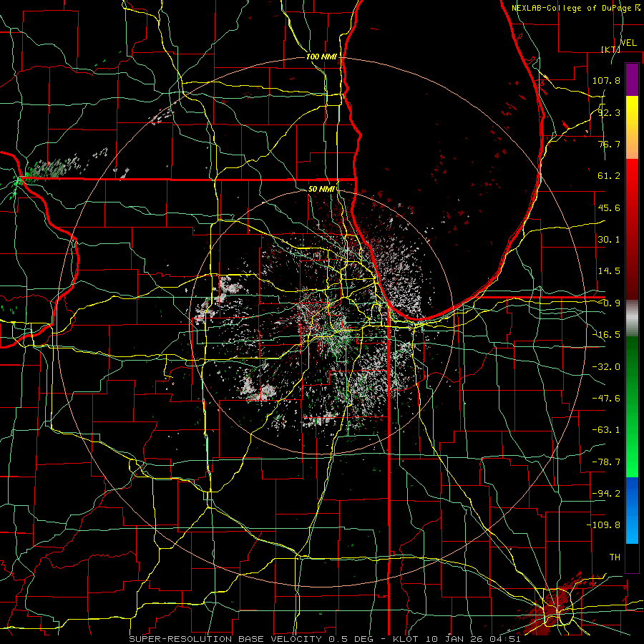Select the 45.6 velocity scale label
The height and width of the screenshot is (644, 644).
click(609, 208)
